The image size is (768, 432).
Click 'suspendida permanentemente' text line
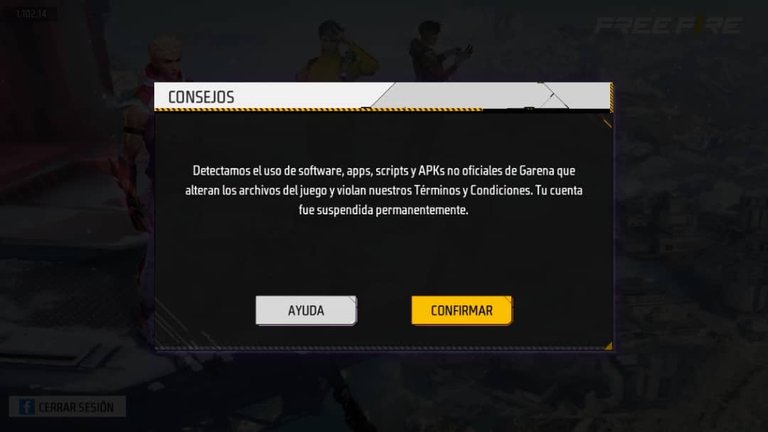pyautogui.click(x=392, y=210)
